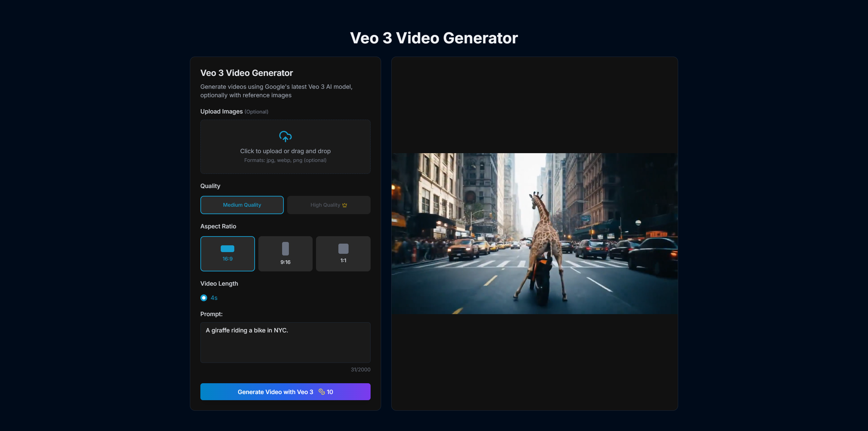Click the crown icon beside High Quality
Screen dimensions: 868x431
345,205
